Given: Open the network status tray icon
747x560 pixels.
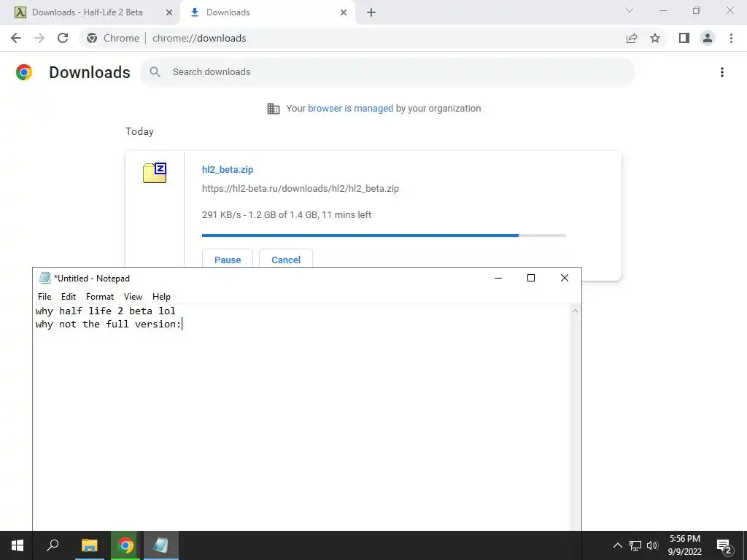Looking at the screenshot, I should [635, 545].
